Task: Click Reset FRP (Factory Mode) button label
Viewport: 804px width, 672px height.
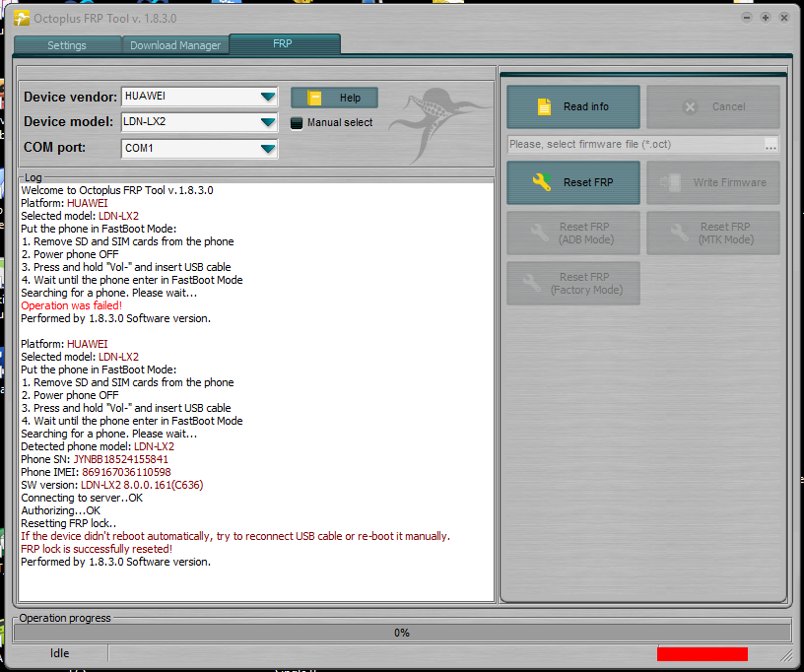Action: click(x=586, y=284)
